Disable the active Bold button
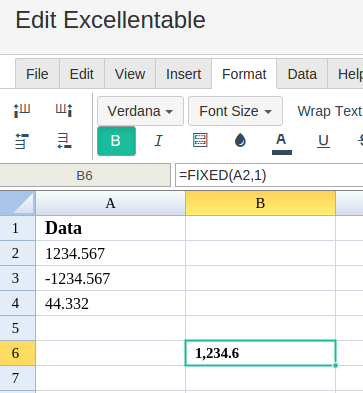Viewport: 363px width, 393px height. pyautogui.click(x=116, y=141)
